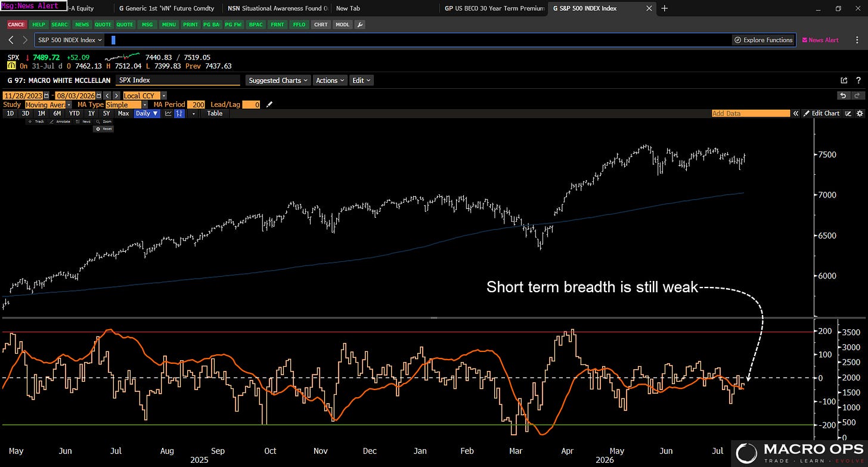Shift date range forward with right chevron

pyautogui.click(x=115, y=95)
